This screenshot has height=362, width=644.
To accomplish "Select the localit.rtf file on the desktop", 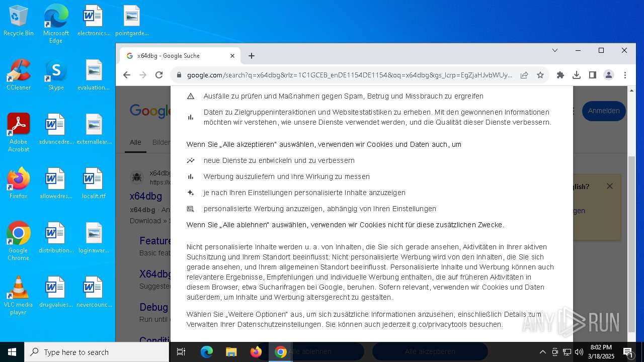I will coord(94,184).
